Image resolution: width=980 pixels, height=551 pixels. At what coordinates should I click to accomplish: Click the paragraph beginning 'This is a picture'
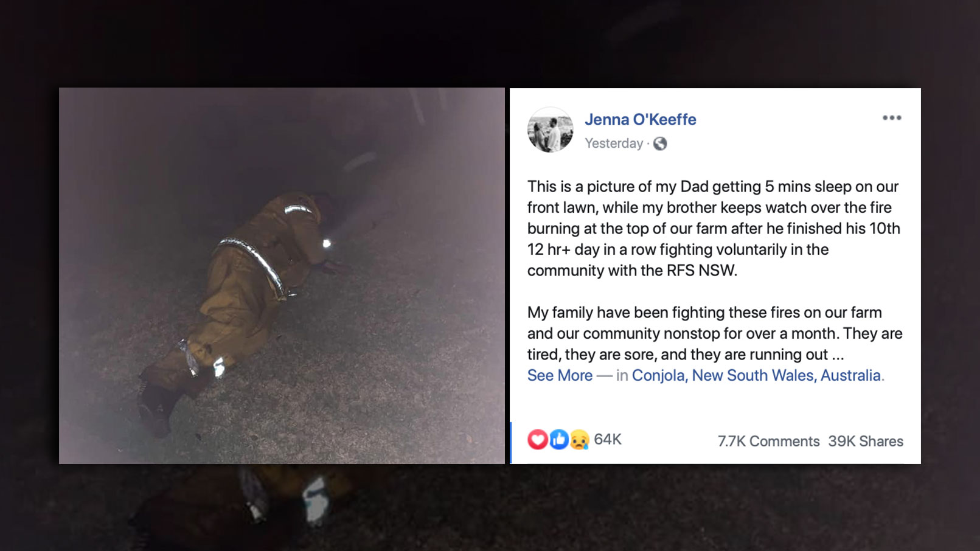[x=714, y=229]
